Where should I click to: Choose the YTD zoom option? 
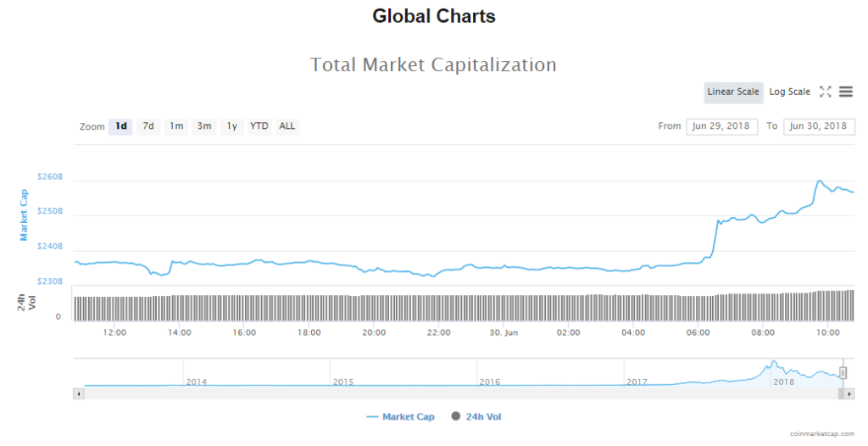[259, 126]
